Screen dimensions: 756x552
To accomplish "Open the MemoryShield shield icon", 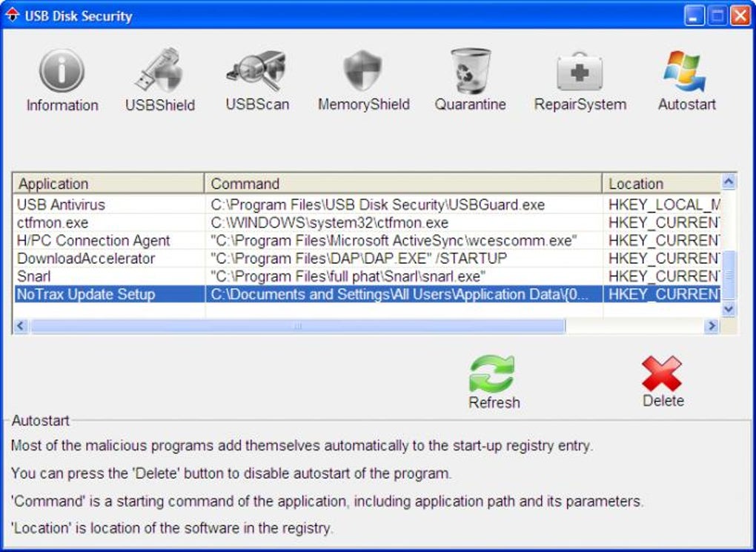I will click(363, 71).
